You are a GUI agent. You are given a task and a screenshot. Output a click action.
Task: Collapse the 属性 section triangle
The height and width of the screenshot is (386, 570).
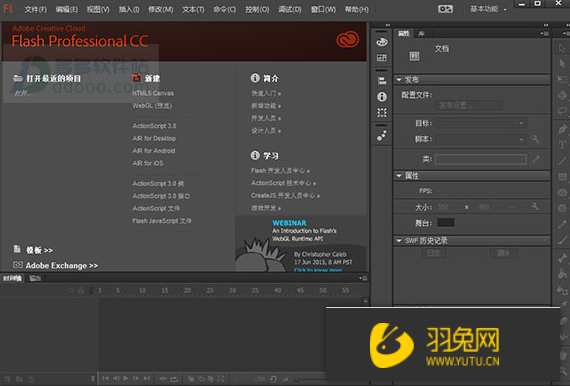coord(399,176)
